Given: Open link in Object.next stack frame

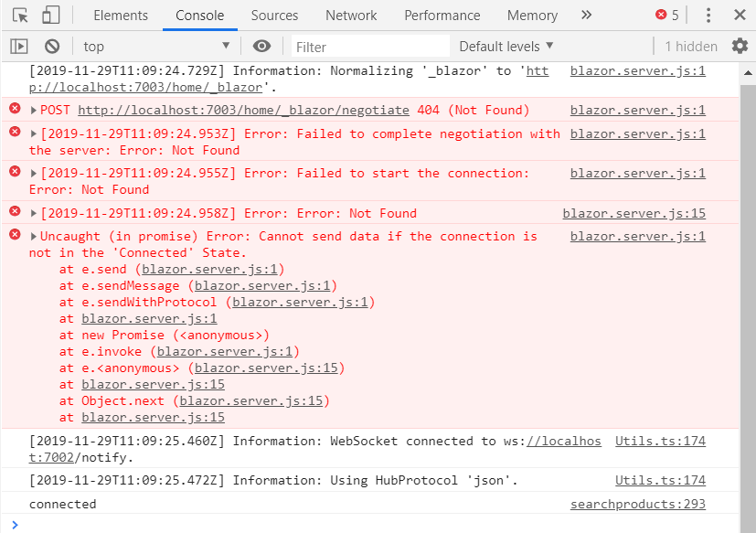Looking at the screenshot, I should tap(251, 400).
